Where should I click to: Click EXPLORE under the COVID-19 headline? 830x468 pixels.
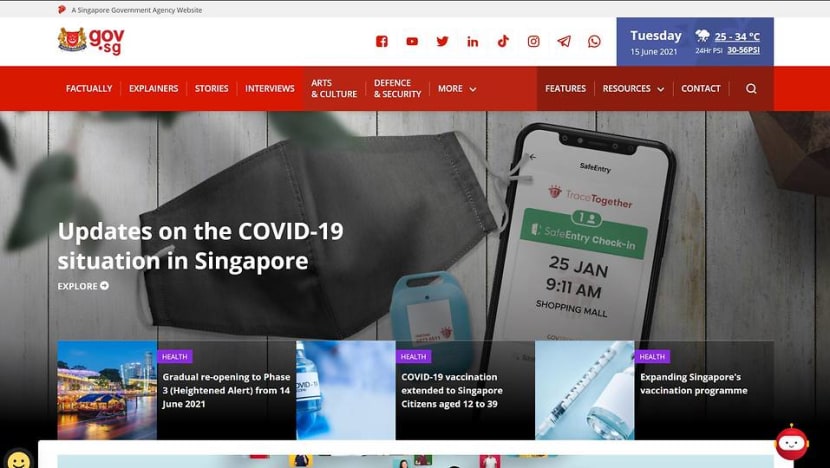(x=83, y=286)
